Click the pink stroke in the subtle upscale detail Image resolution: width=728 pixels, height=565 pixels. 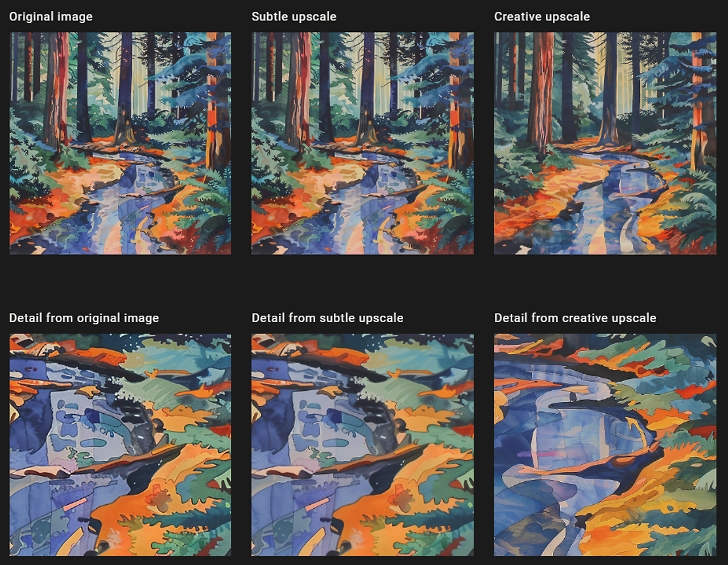pyautogui.click(x=317, y=504)
